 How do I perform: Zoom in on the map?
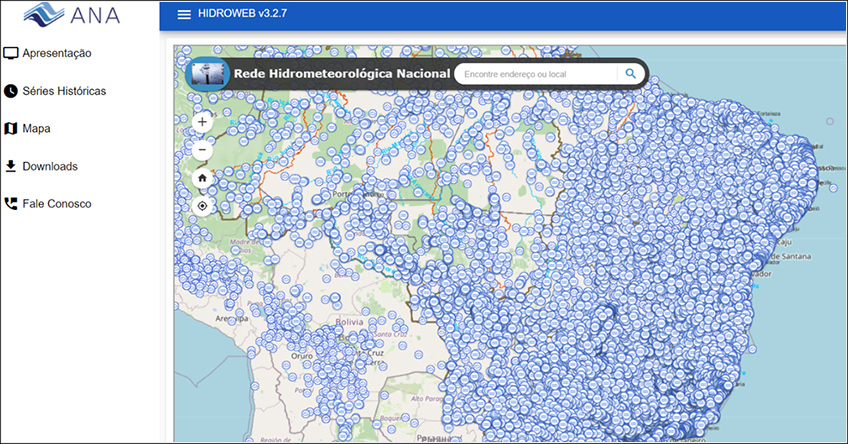pos(203,122)
